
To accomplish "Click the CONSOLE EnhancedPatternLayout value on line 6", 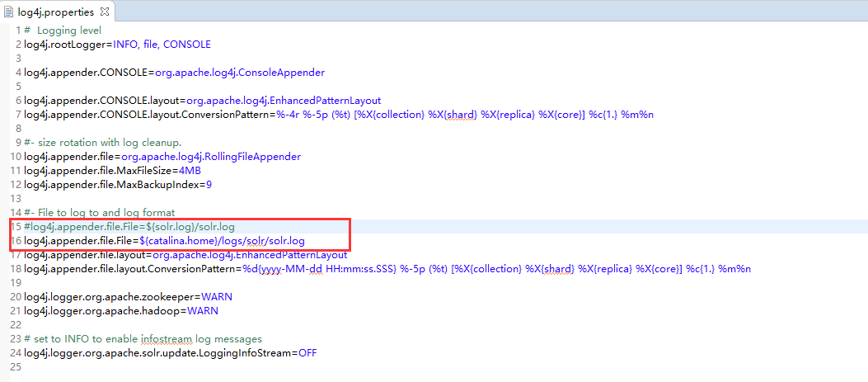I will coord(284,100).
